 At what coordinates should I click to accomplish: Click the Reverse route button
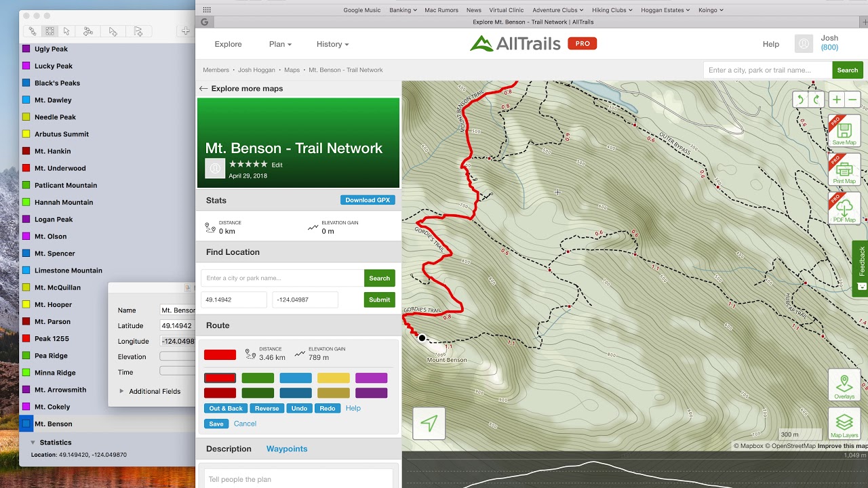[x=267, y=408]
